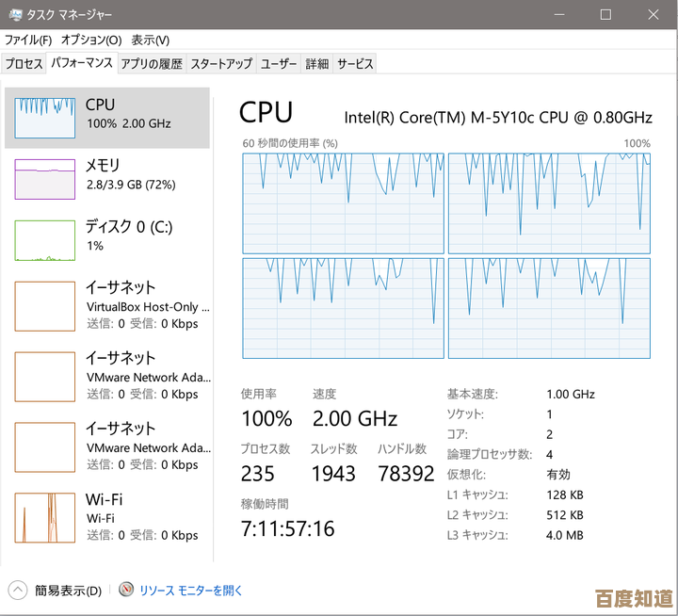
Task: Click the sidebar text 100% 2.00 GHz
Action: [x=129, y=123]
